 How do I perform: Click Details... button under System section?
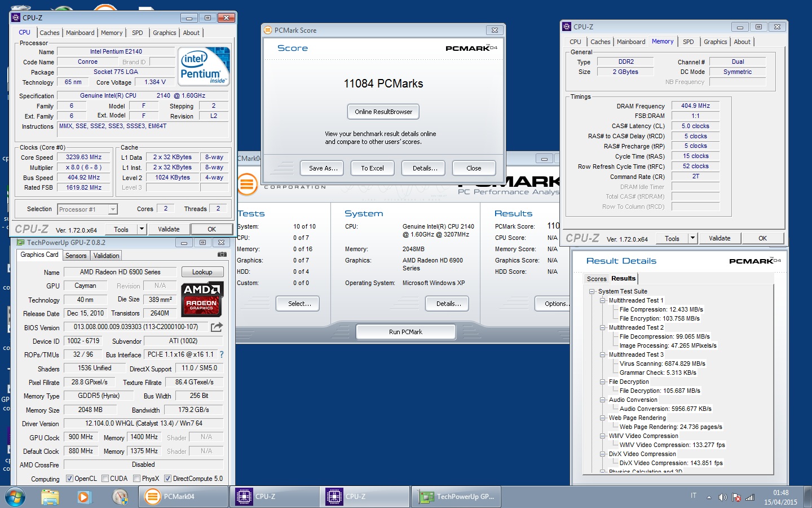click(447, 304)
